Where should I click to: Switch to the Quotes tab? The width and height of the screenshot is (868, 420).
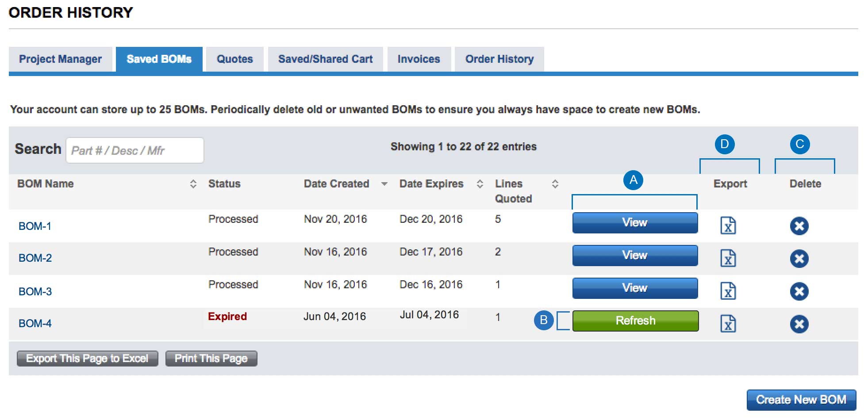point(234,59)
